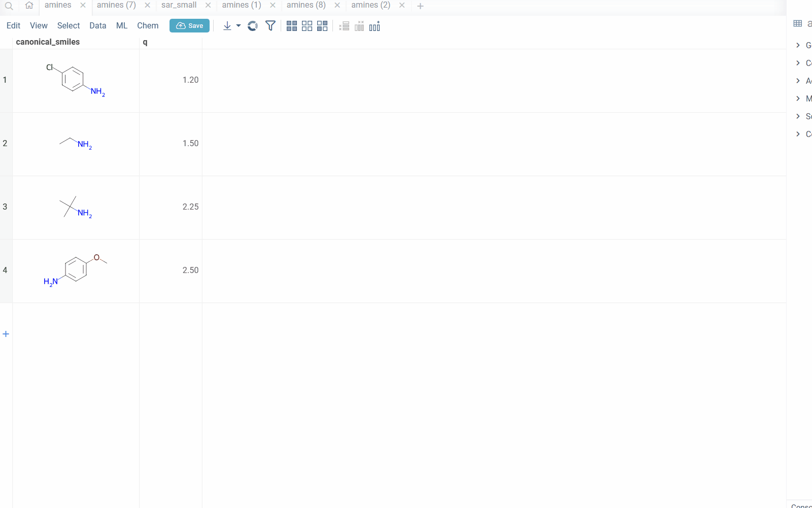Screen dimensions: 812x508
Task: Click the refresh sync icon
Action: 253,26
